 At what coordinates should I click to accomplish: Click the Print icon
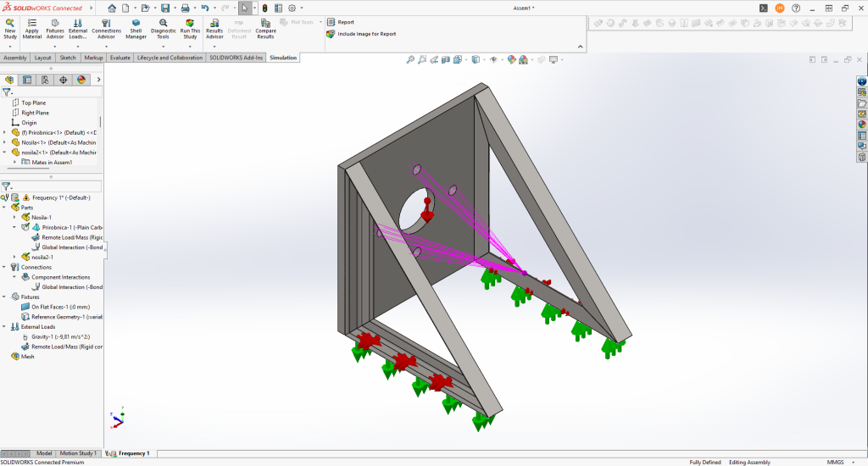(x=186, y=8)
